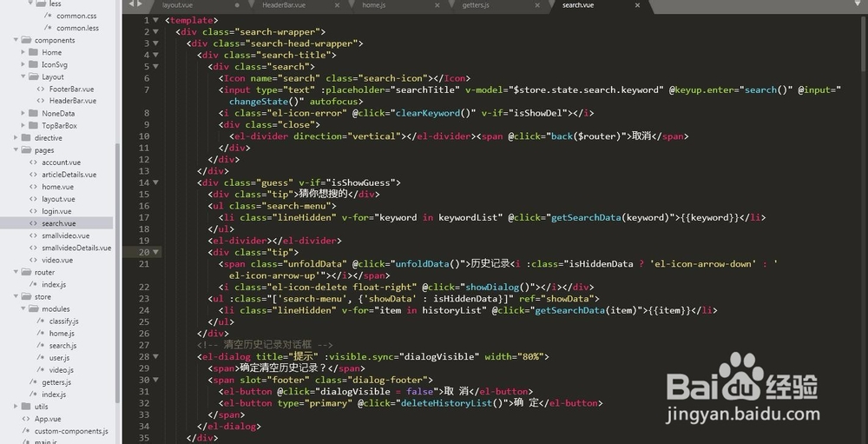Click the directive folder icon
This screenshot has width=868, height=444.
click(x=25, y=137)
